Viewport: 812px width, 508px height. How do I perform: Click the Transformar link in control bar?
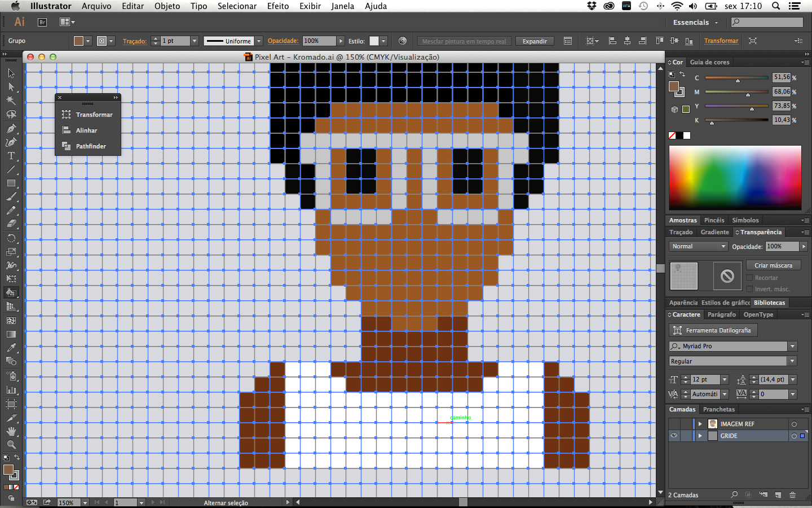[x=721, y=41]
